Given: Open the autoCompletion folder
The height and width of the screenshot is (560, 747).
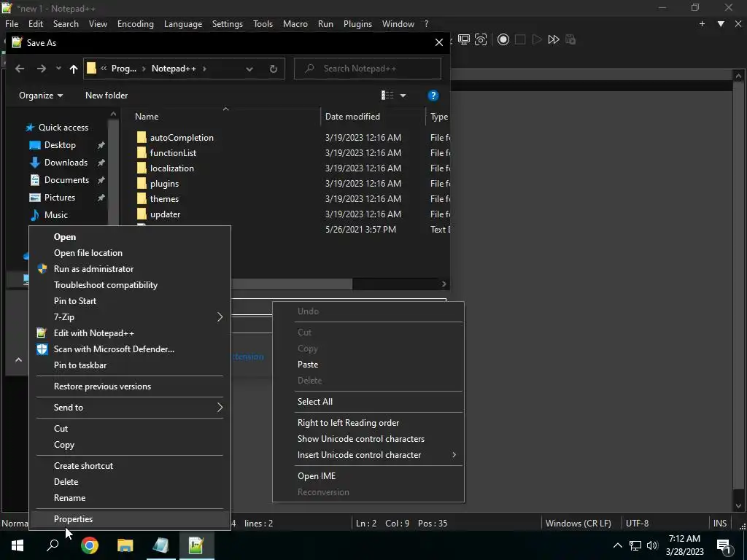Looking at the screenshot, I should coord(182,138).
